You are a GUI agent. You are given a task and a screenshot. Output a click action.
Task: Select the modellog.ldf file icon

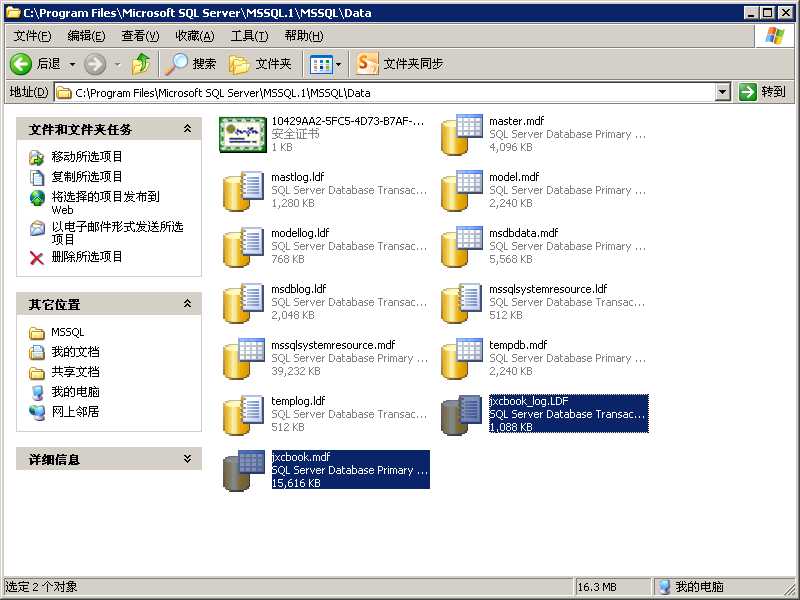point(243,246)
